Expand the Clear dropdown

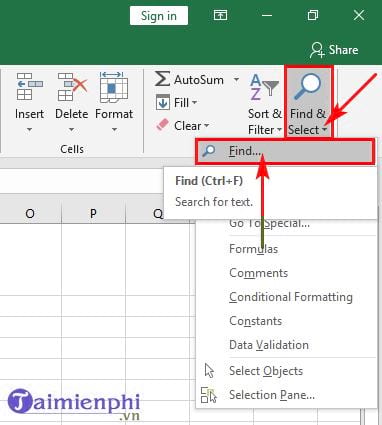coord(206,126)
